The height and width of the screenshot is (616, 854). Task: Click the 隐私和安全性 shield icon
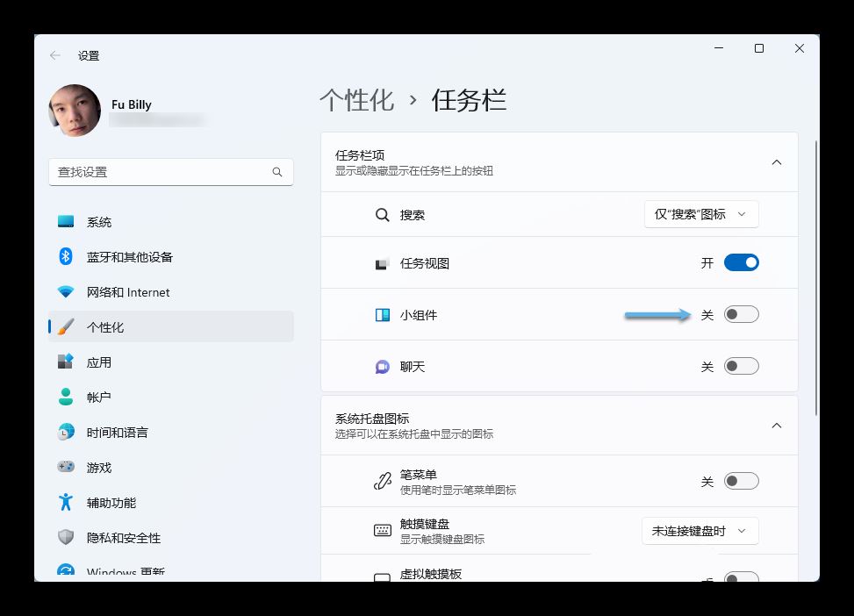point(66,537)
